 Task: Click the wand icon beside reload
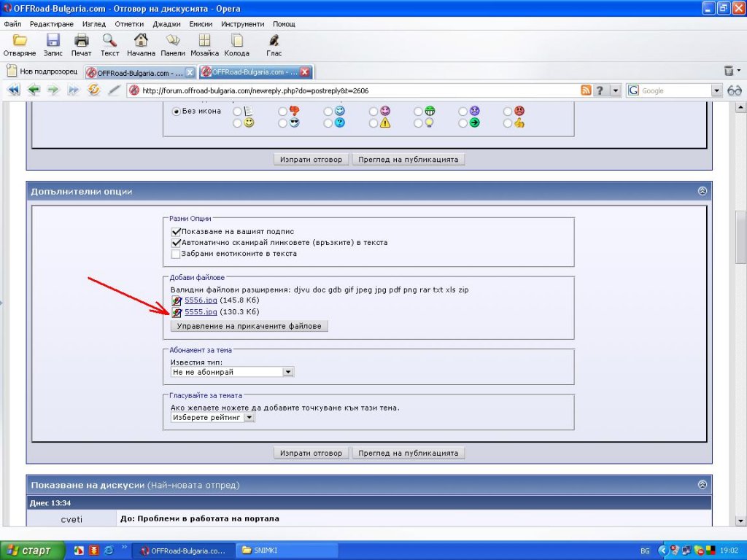pyautogui.click(x=113, y=90)
